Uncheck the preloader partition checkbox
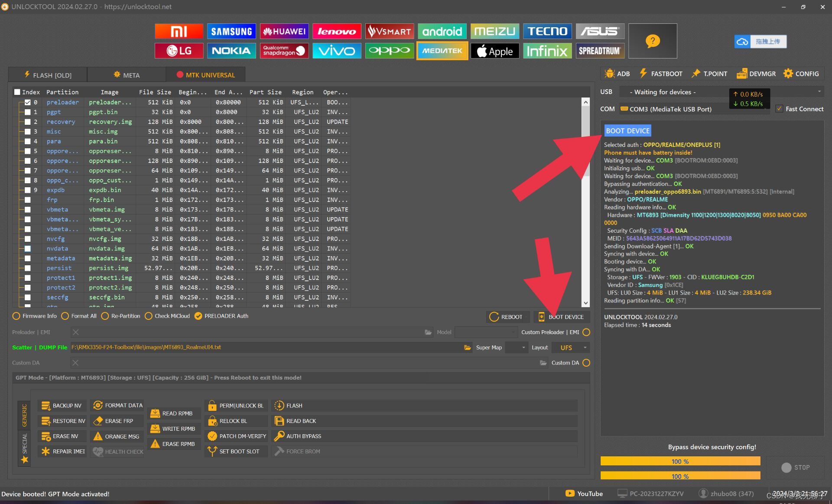The width and height of the screenshot is (832, 504). click(x=28, y=102)
